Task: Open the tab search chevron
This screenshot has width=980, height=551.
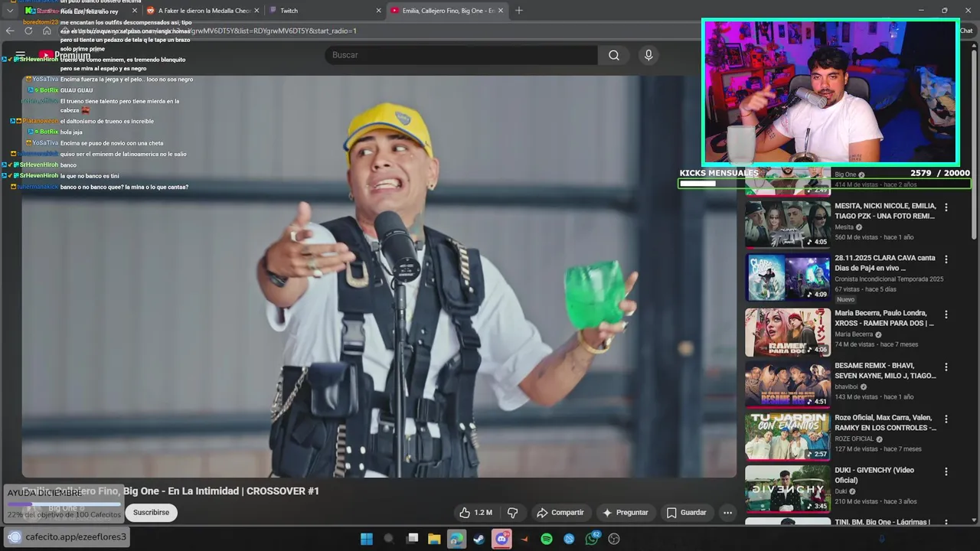Action: (x=9, y=11)
